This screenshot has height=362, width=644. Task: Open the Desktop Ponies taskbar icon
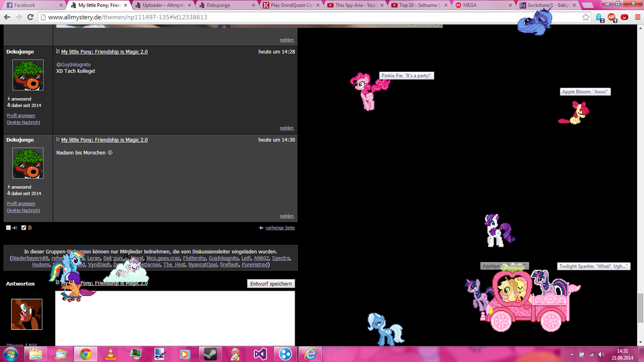click(235, 354)
